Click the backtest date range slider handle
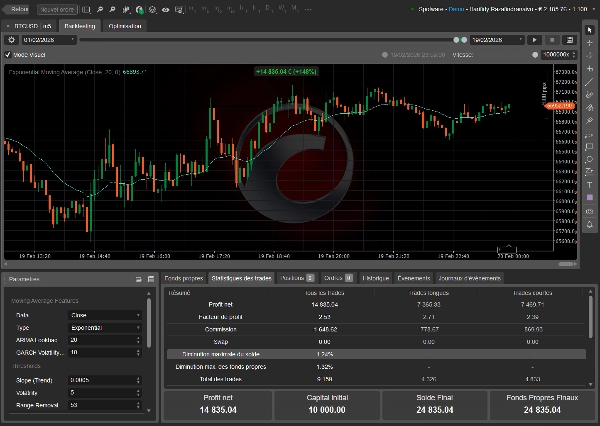 click(x=456, y=40)
